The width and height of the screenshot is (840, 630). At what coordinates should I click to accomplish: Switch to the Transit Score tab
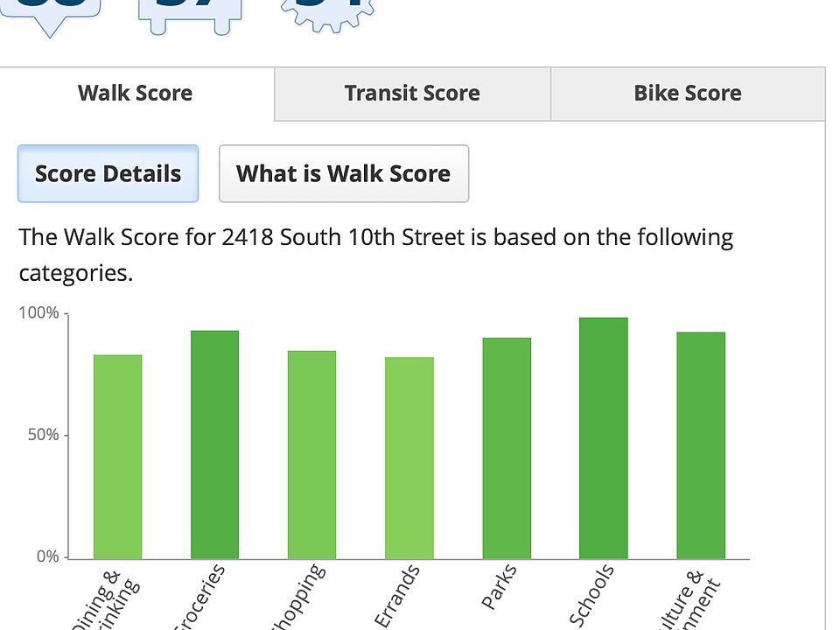point(412,94)
